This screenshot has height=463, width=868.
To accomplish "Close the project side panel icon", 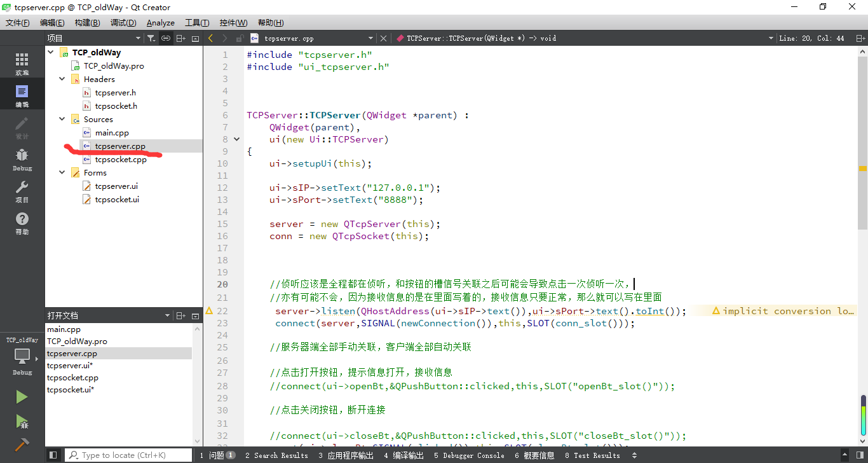I will click(x=195, y=38).
